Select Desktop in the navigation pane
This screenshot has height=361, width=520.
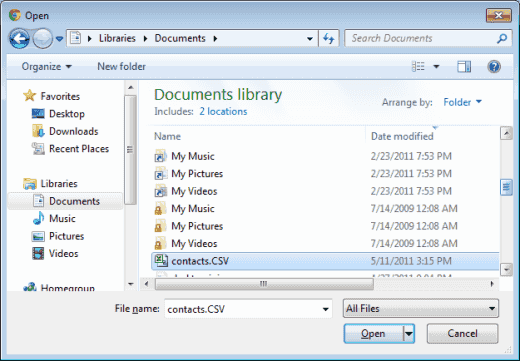click(x=67, y=114)
